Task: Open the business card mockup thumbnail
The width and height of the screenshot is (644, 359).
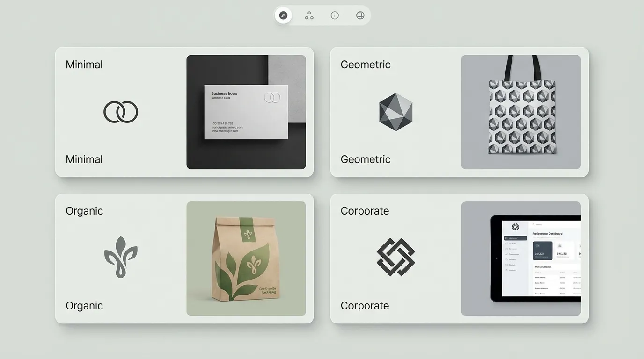Action: (x=246, y=112)
